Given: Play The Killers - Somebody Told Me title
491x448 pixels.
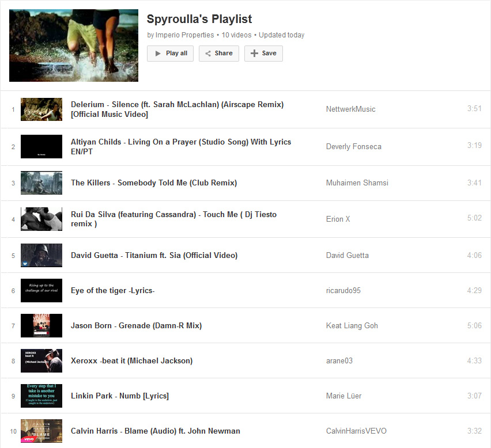Looking at the screenshot, I should 154,183.
